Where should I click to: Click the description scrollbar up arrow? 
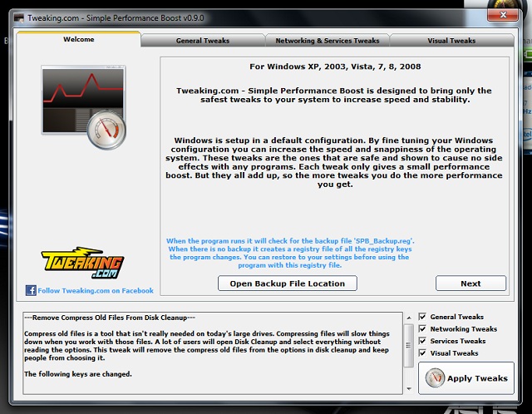click(x=409, y=318)
